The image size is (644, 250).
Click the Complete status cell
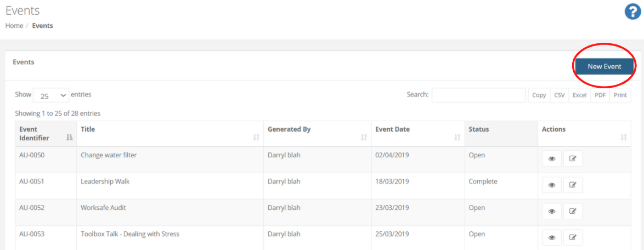point(501,186)
